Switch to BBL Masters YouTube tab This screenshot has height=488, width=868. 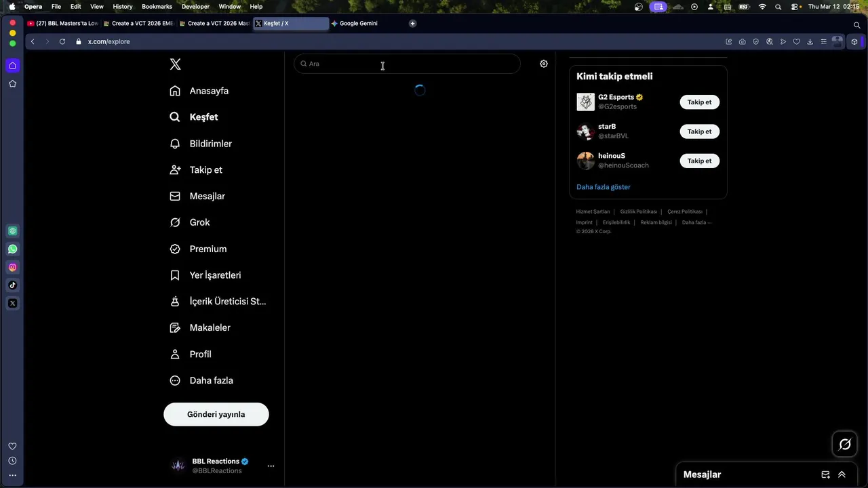point(63,24)
